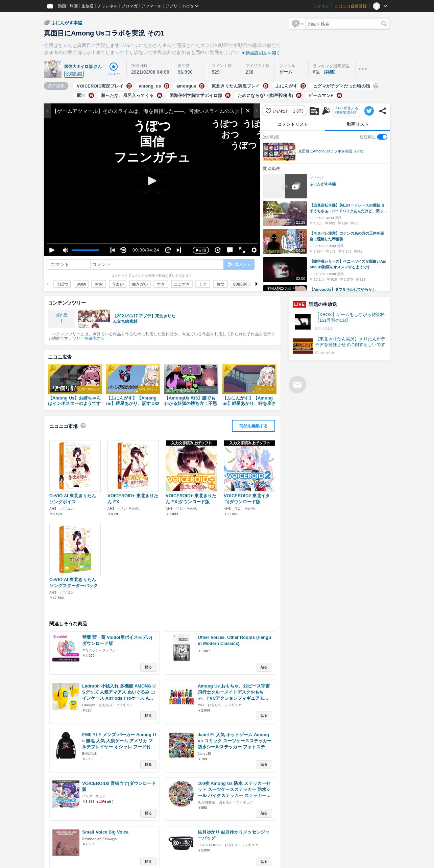Focus the コメント input field
Viewport: 434px width, 868px height.
pyautogui.click(x=157, y=264)
